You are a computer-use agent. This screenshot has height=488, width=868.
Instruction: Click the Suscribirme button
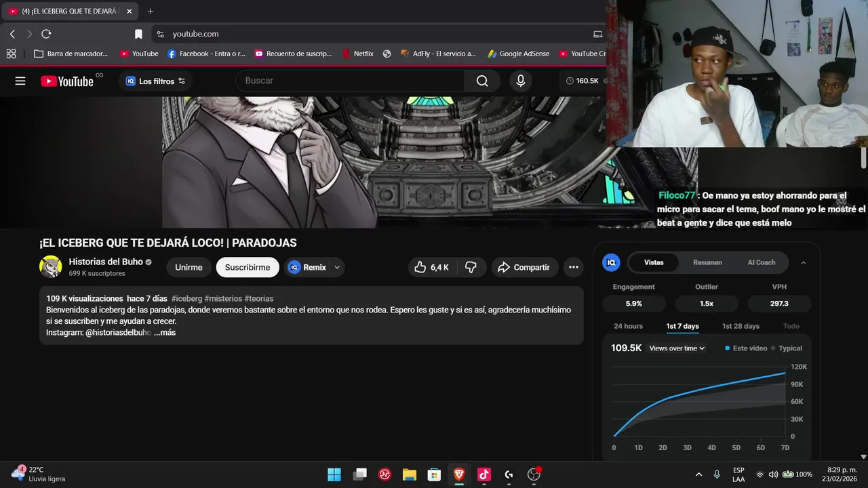pos(248,267)
